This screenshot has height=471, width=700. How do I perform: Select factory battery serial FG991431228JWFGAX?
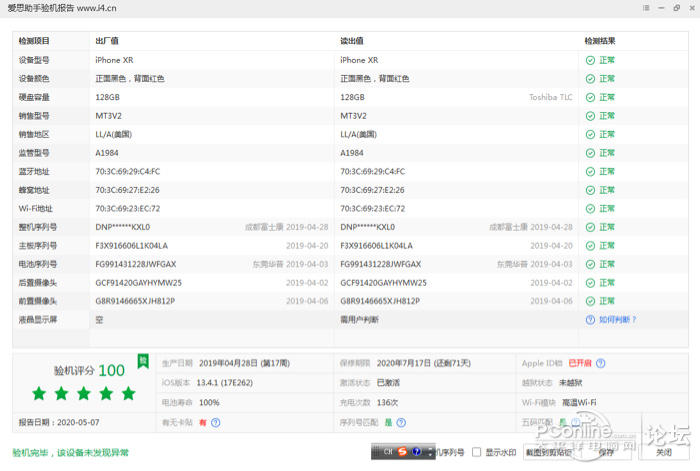(x=136, y=264)
